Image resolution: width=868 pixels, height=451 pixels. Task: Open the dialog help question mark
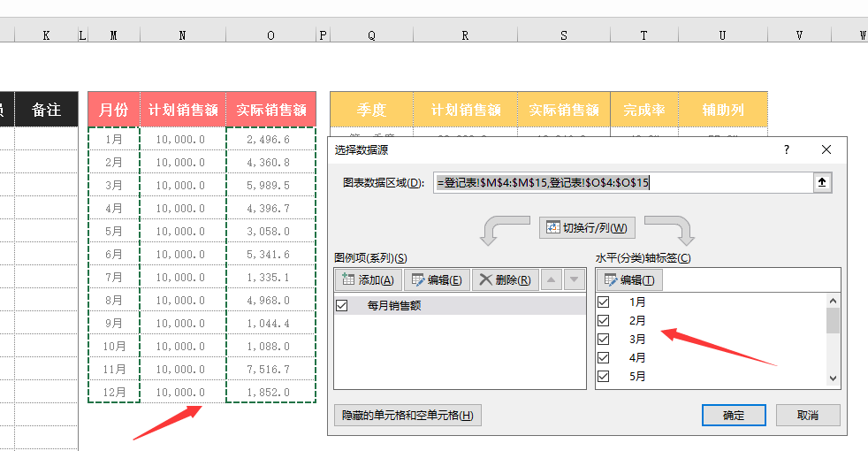pos(786,149)
